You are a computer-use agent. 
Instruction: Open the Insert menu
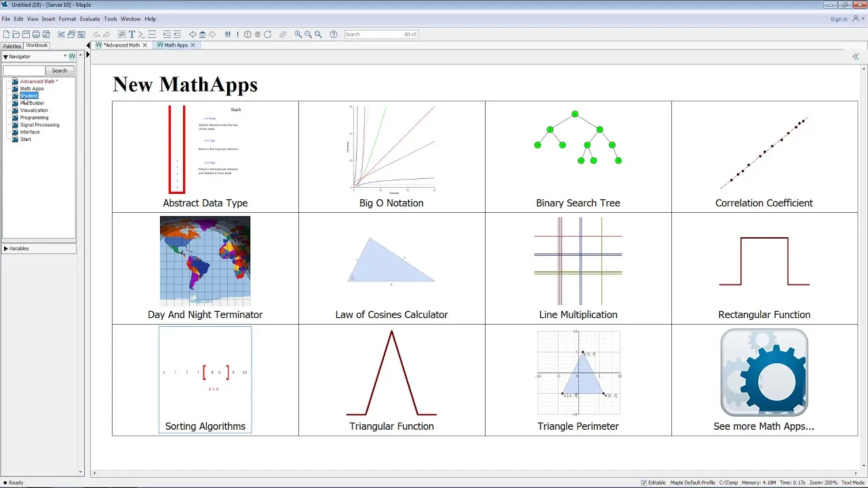point(48,19)
